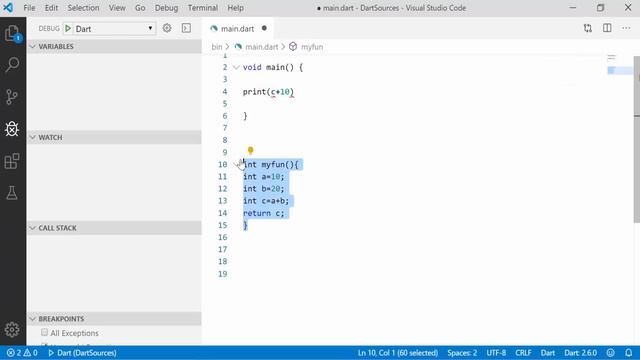Click Ln 10, Col 1 position indicator
640x360 pixels.
[398, 353]
